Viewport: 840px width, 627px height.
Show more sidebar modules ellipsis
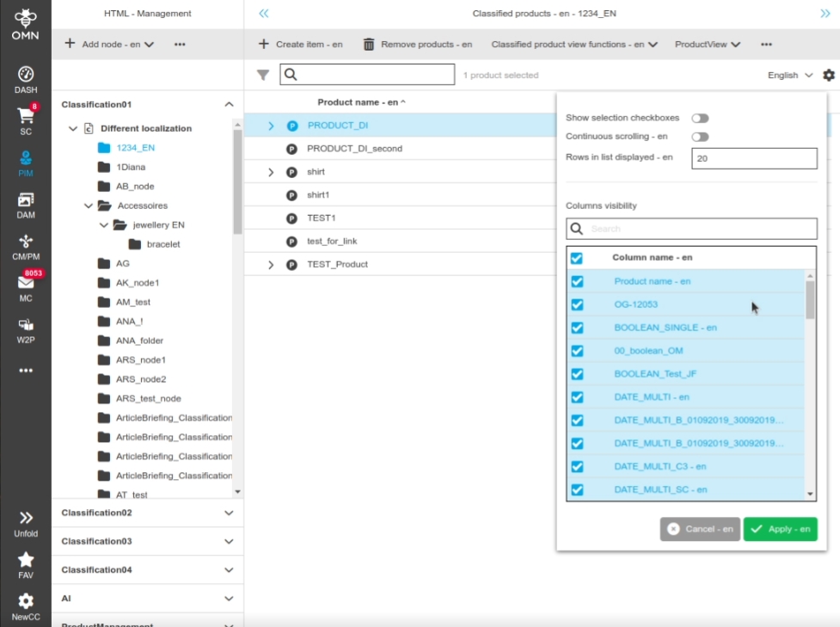pyautogui.click(x=26, y=371)
